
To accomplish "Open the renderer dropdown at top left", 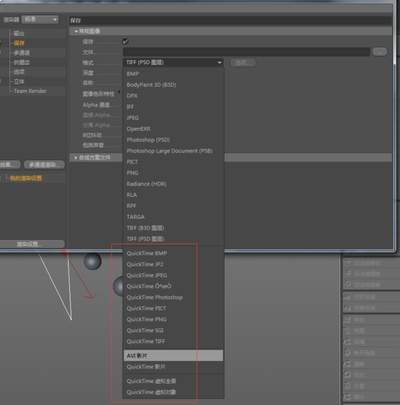I will [x=40, y=20].
